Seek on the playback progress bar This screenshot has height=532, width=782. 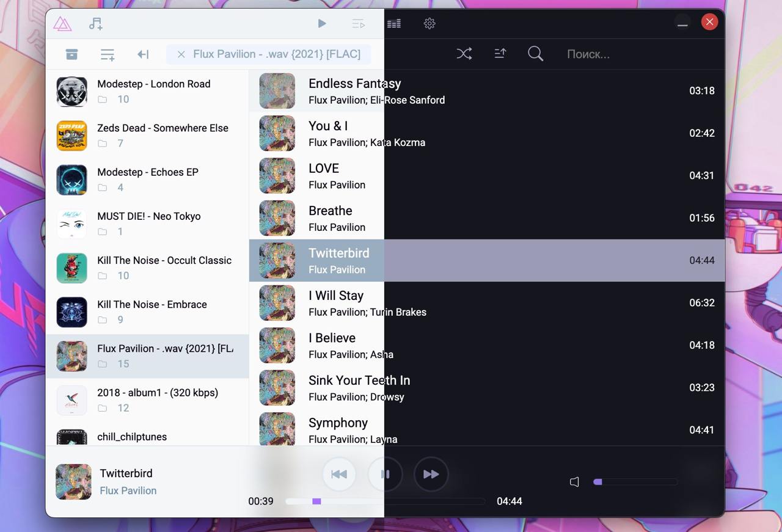click(x=385, y=501)
